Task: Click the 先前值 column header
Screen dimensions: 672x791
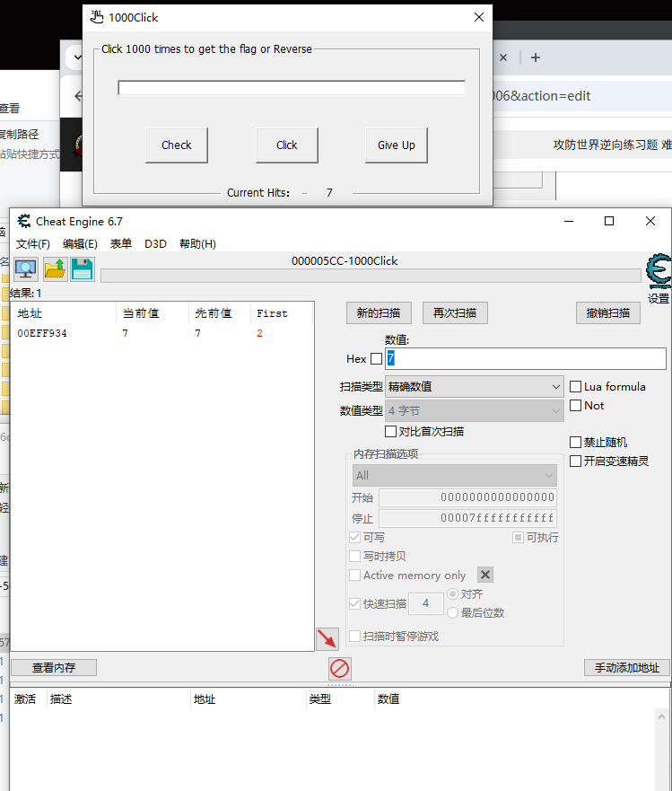Action: point(220,313)
